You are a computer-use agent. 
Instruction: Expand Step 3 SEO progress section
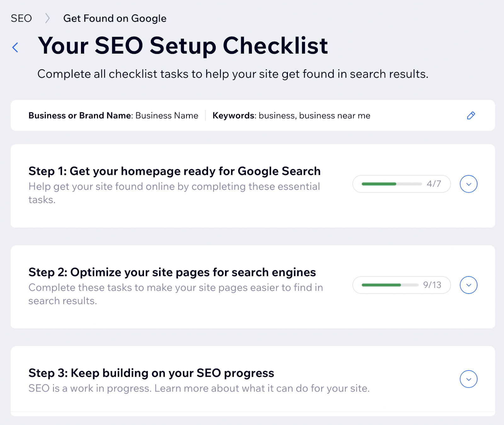point(468,379)
